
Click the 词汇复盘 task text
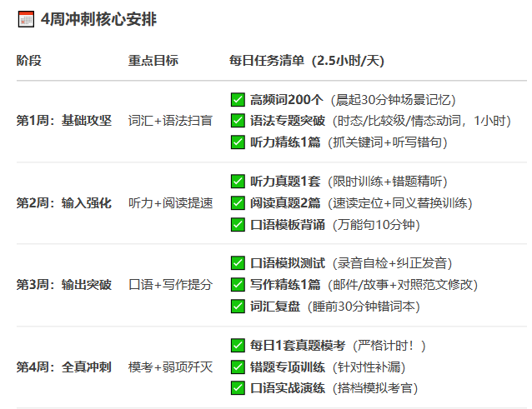[x=275, y=306]
